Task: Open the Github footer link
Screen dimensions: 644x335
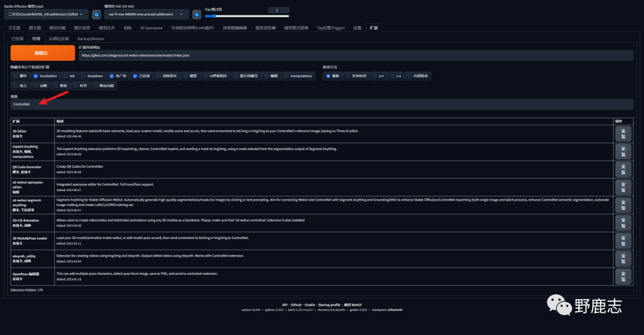Action: pyautogui.click(x=296, y=305)
